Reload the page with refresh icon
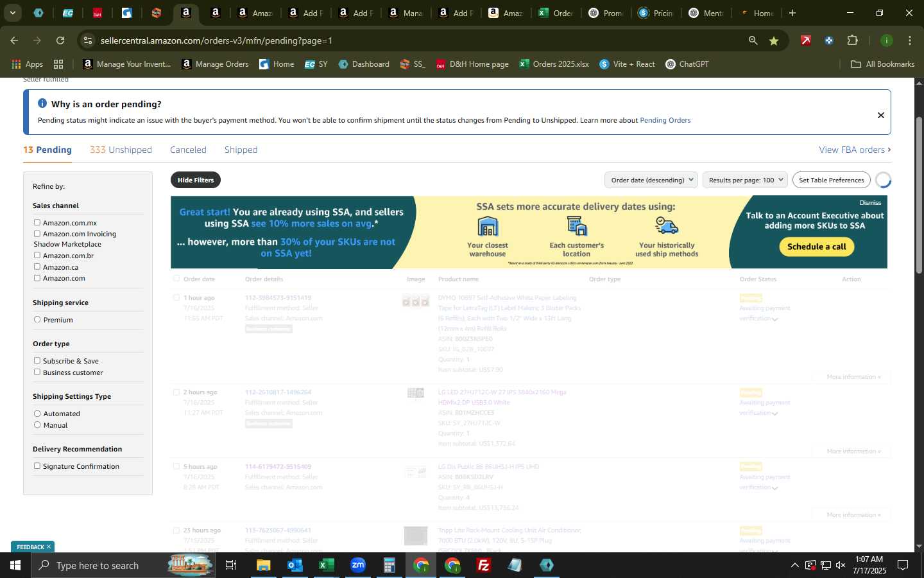The width and height of the screenshot is (924, 578). (x=60, y=40)
